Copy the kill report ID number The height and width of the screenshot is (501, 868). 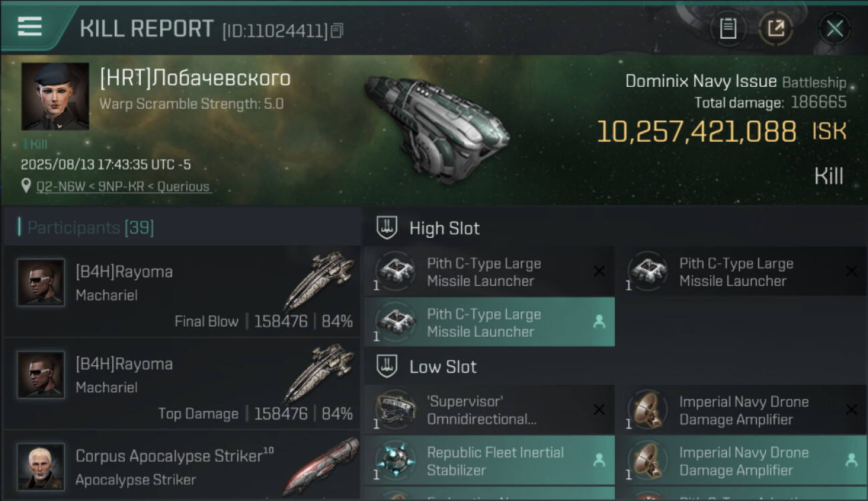(x=337, y=30)
